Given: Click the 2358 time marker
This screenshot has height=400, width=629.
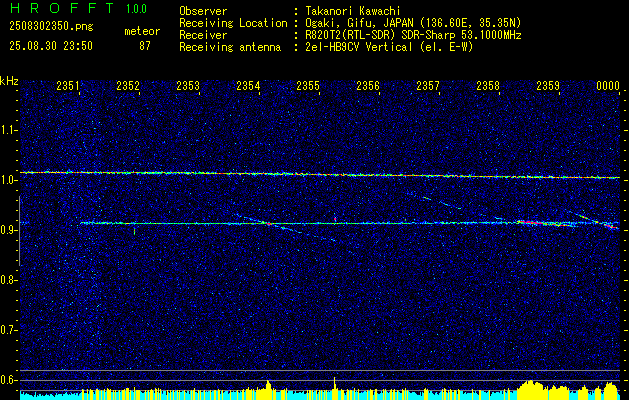Looking at the screenshot, I should point(488,85).
